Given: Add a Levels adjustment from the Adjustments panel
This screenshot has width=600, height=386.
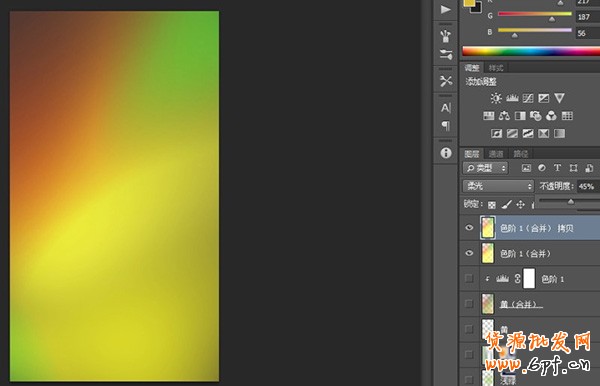Looking at the screenshot, I should point(512,98).
